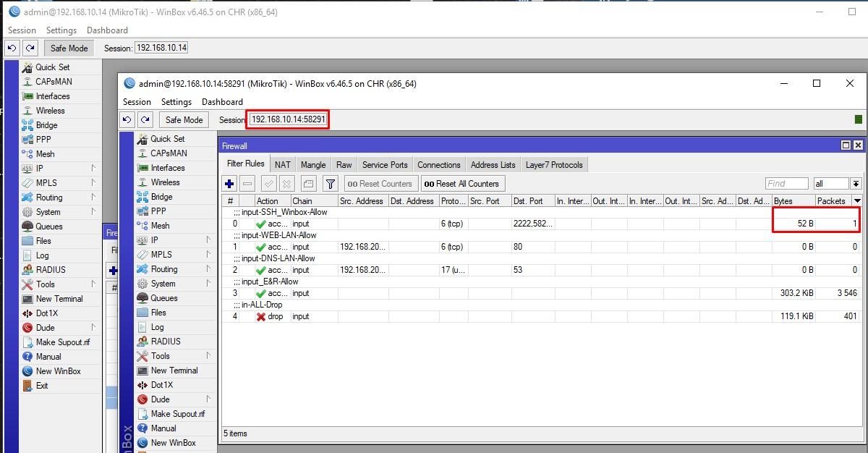
Task: Switch to the Service Ports tab
Action: click(385, 165)
